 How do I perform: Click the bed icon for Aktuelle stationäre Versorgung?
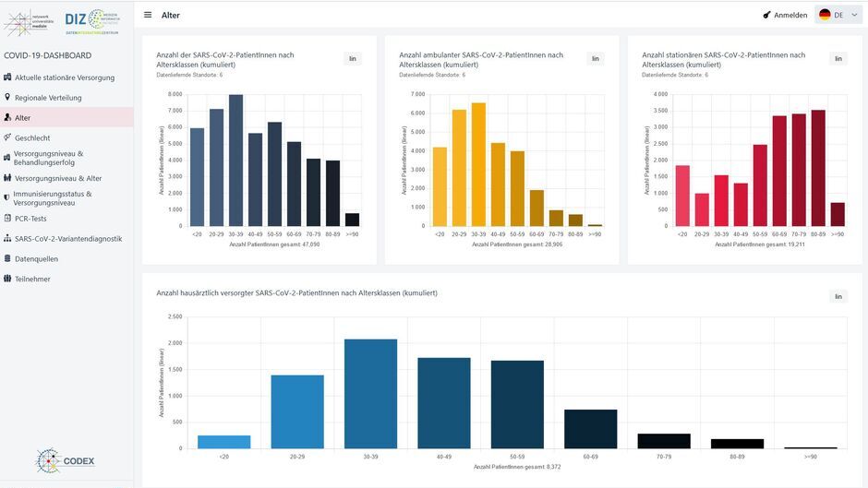tap(7, 77)
